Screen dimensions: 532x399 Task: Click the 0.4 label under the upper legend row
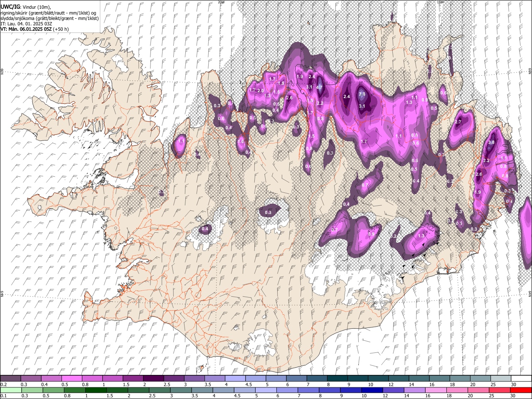pyautogui.click(x=44, y=384)
